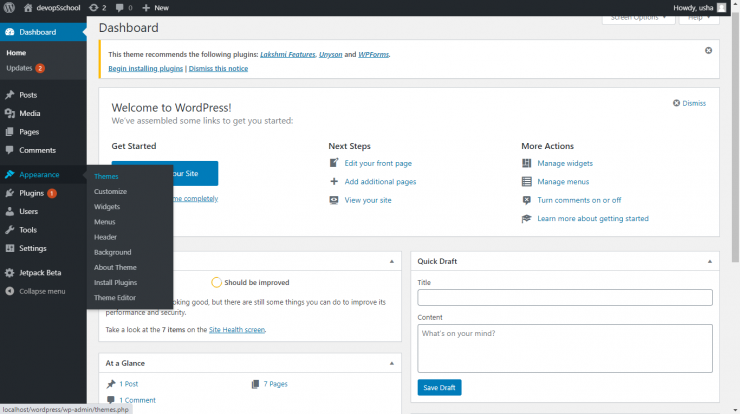Open comments bubble icon in admin bar
740x414 pixels.
tap(119, 8)
